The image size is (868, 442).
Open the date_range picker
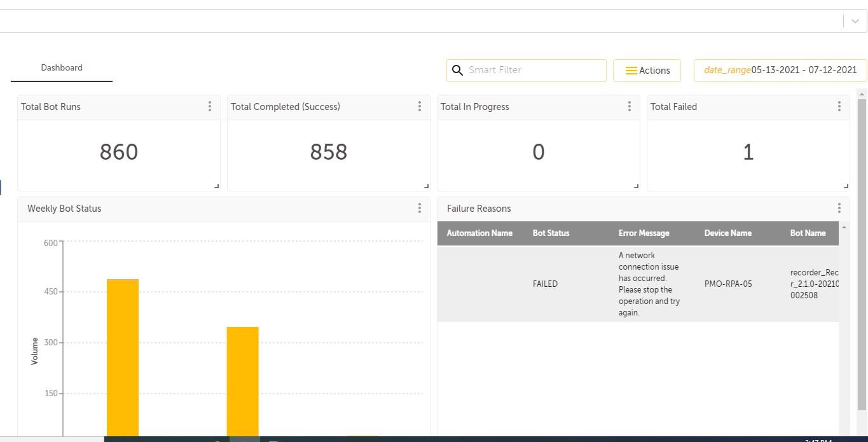(780, 71)
